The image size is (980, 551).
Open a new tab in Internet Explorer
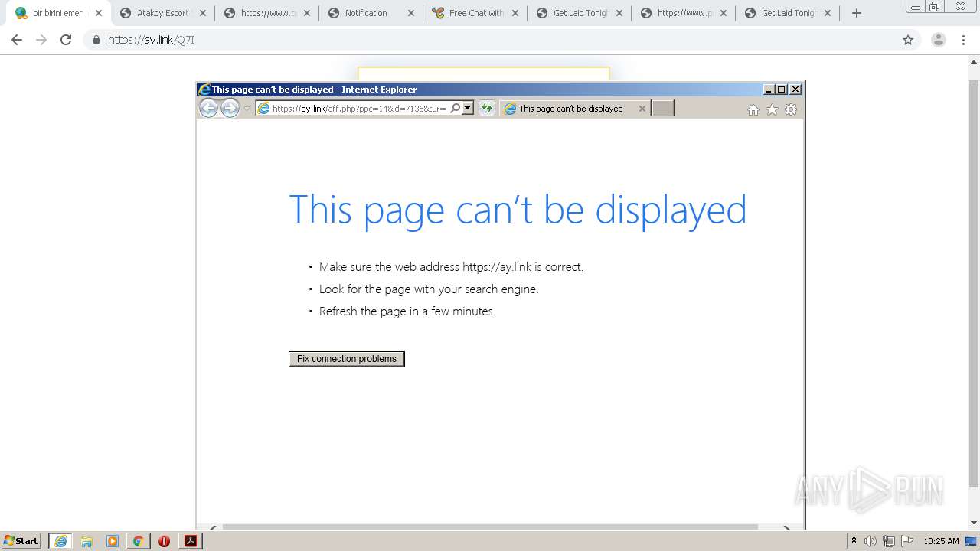pos(662,109)
